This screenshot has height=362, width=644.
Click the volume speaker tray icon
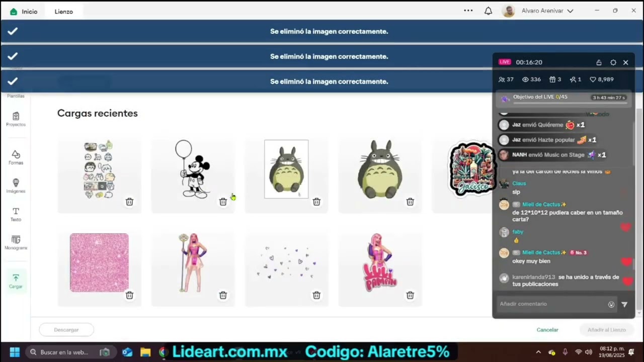[588, 352]
